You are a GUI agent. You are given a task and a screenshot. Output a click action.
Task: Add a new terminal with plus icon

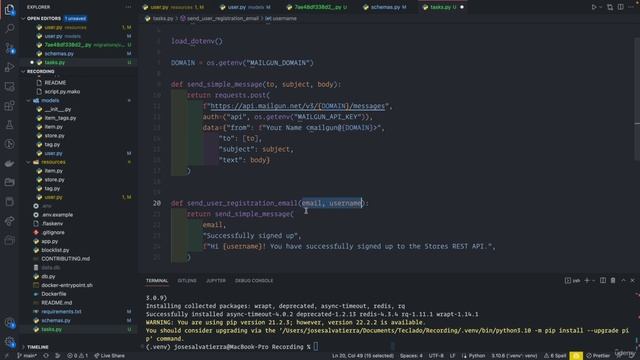[x=587, y=280]
